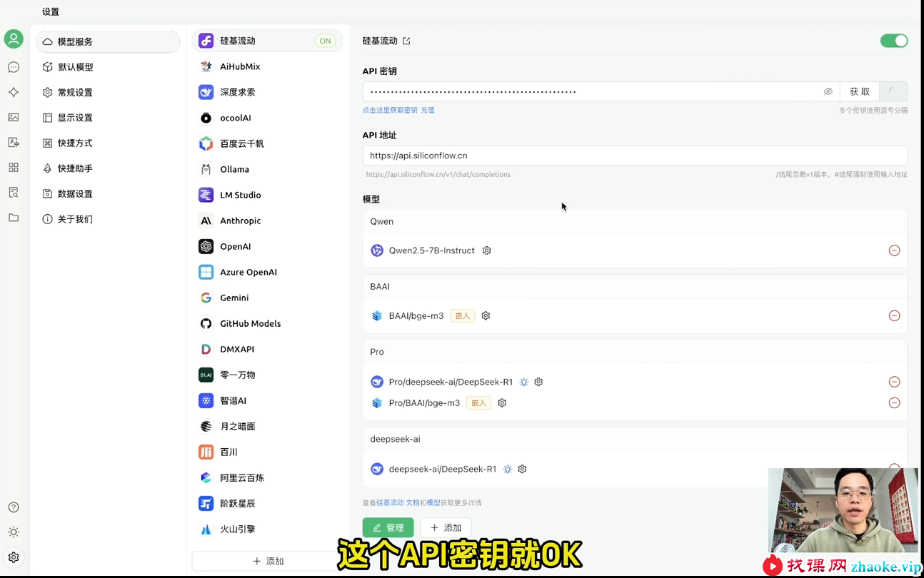Select the Gemini provider
The width and height of the screenshot is (924, 578).
pyautogui.click(x=267, y=298)
